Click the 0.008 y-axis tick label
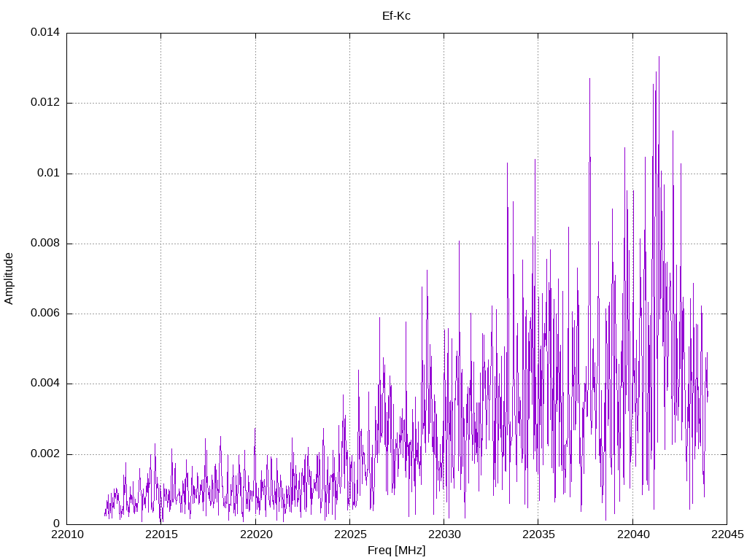 pyautogui.click(x=45, y=244)
